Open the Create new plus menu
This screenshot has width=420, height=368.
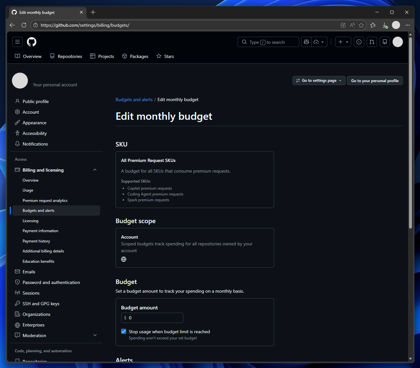(343, 42)
